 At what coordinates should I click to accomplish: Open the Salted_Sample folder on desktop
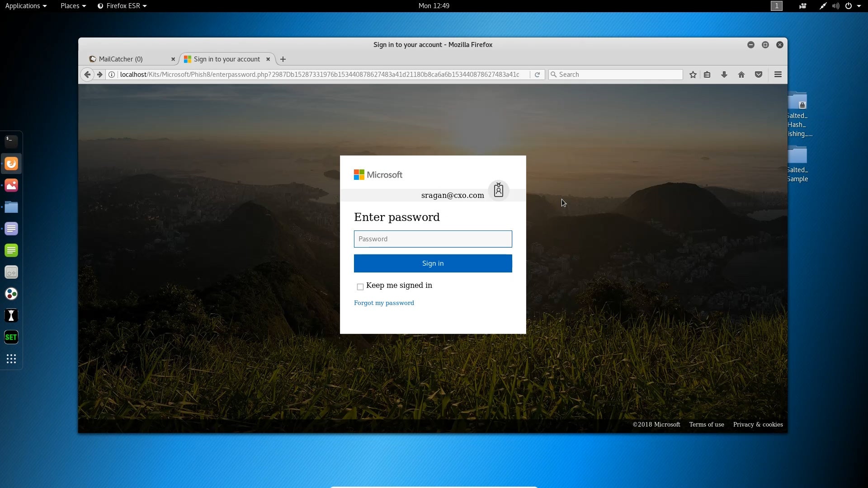[797, 164]
